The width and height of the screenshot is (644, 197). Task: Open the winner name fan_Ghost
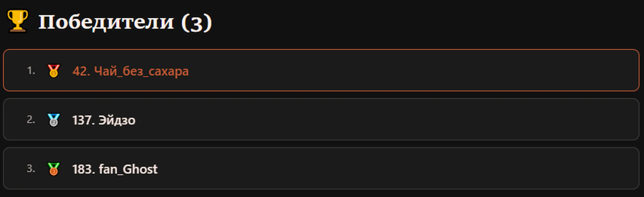128,169
